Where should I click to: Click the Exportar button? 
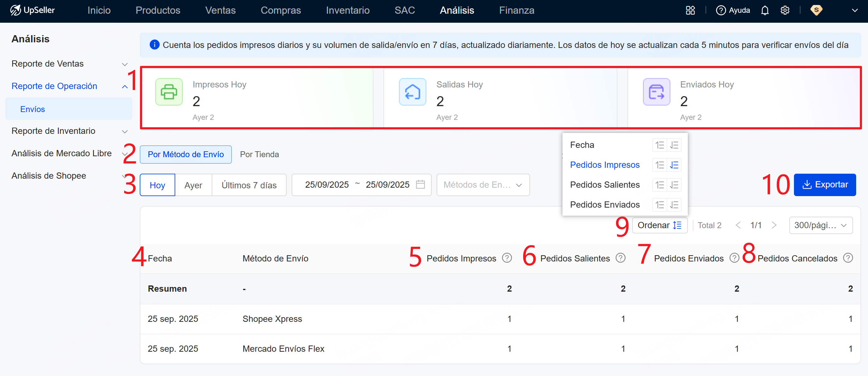pos(824,185)
